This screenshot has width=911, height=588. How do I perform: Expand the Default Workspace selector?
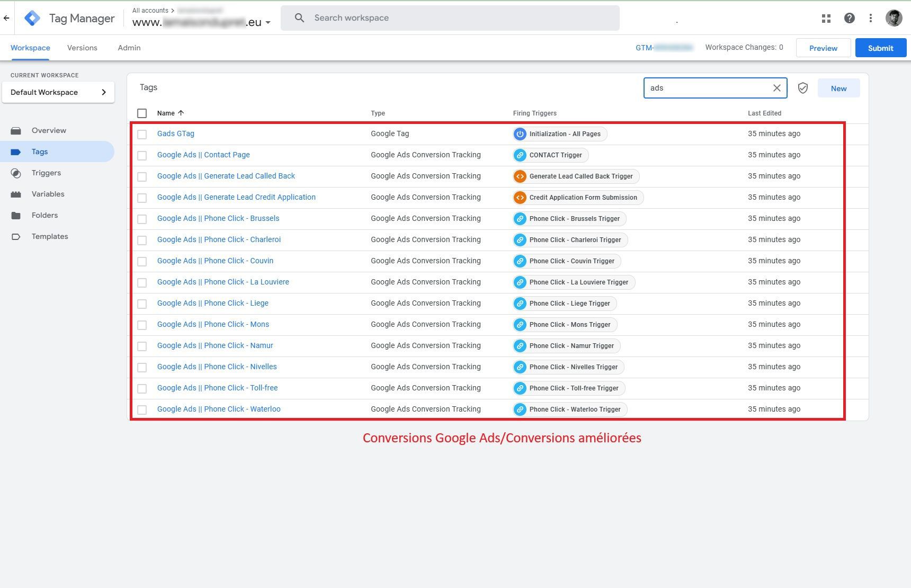pos(58,92)
